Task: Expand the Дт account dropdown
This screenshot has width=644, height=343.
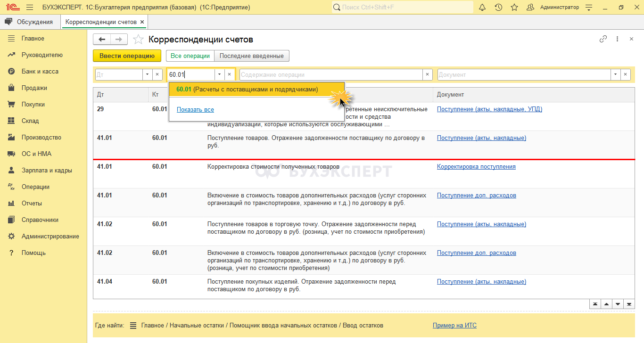Action: point(147,74)
